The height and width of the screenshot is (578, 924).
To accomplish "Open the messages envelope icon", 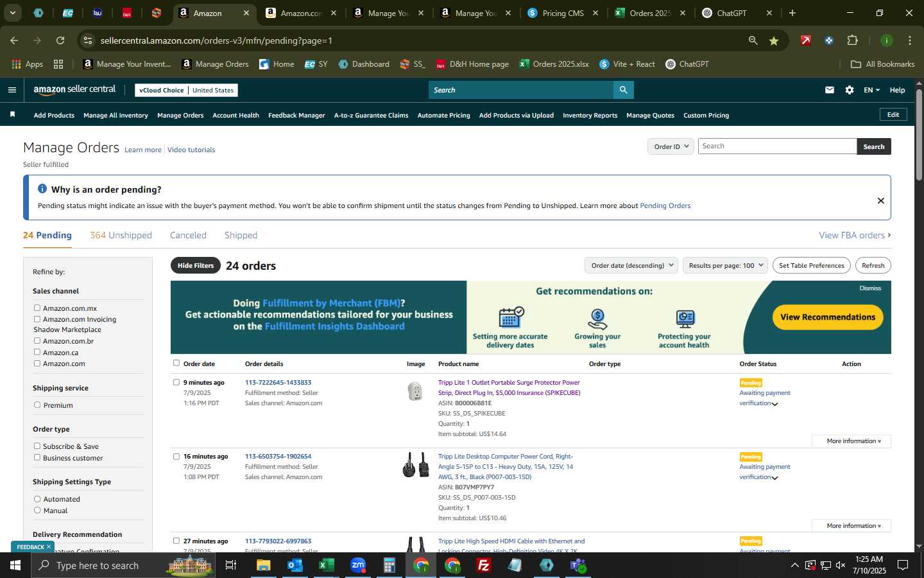I will tap(830, 90).
